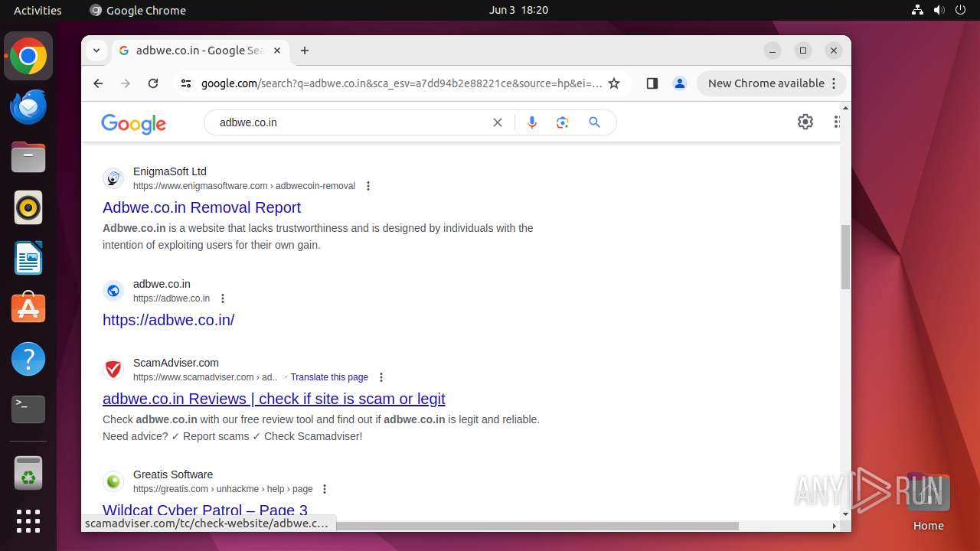Open Chrome profile avatar
The image size is (980, 551).
coord(680,83)
